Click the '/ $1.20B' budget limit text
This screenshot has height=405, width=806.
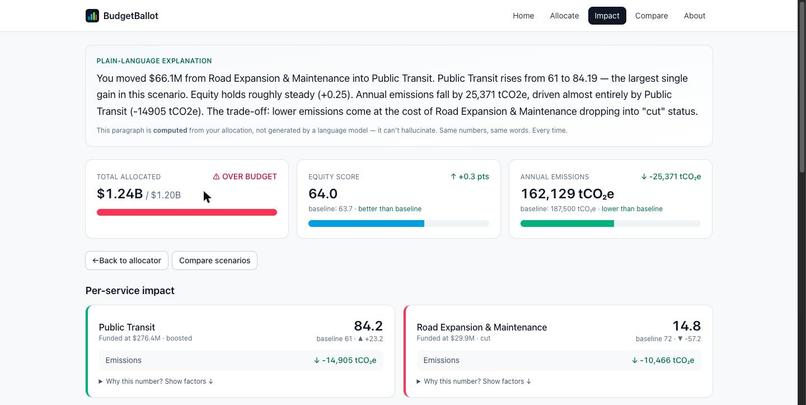163,195
